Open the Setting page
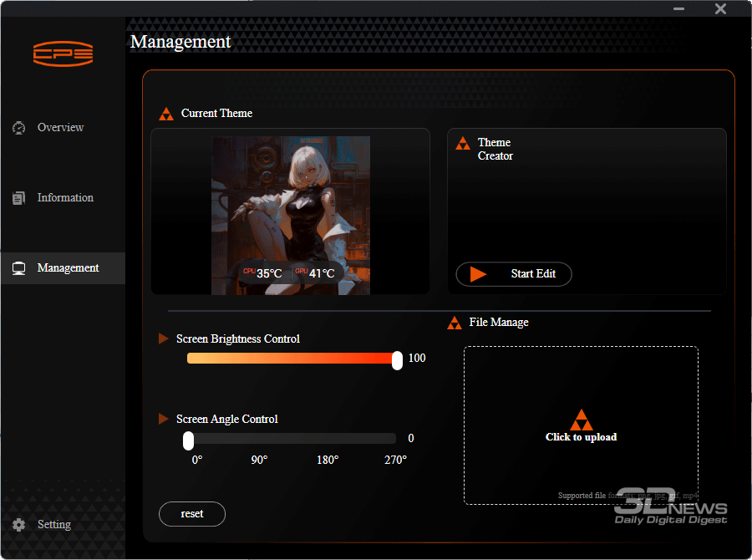This screenshot has height=560, width=752. point(63,525)
